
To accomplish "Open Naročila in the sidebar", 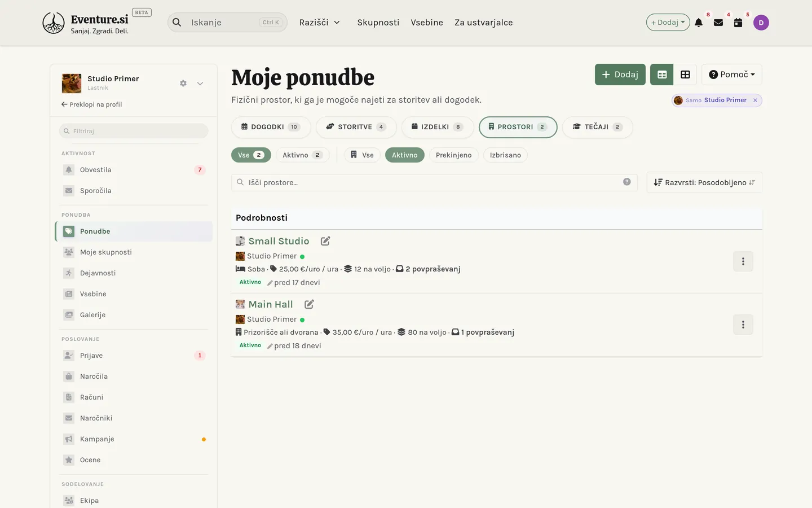I will pos(134,376).
